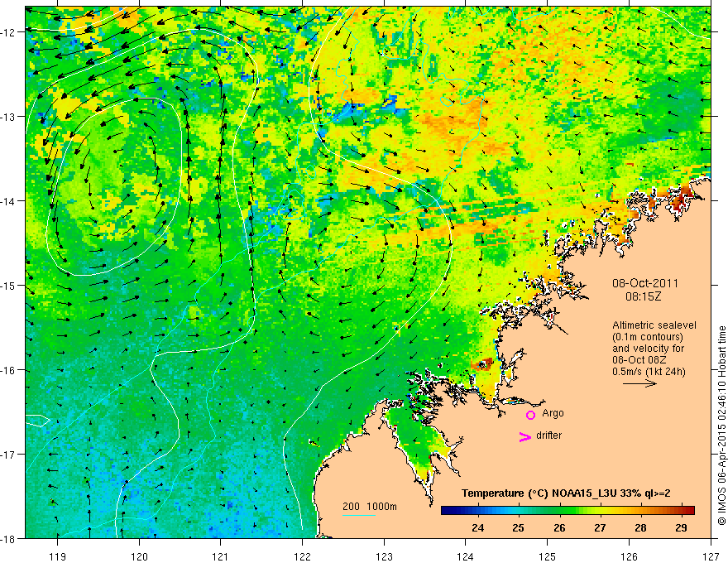
Task: Click longitude axis label 125
Action: 548,556
